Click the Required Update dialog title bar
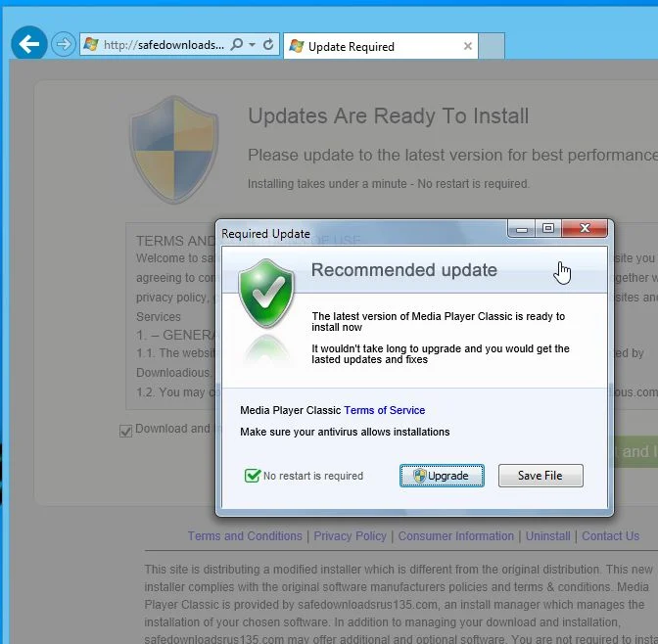Image resolution: width=658 pixels, height=644 pixels. click(x=361, y=233)
